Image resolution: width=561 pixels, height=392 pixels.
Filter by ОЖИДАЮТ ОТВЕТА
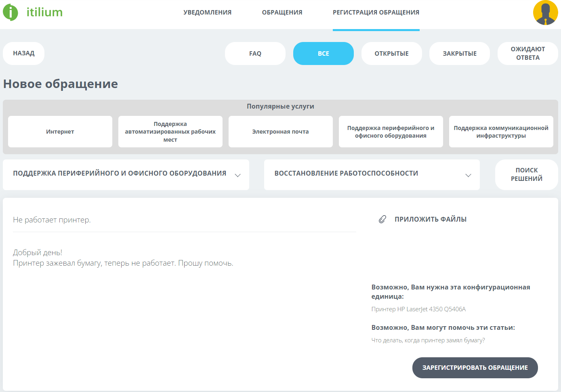pos(528,53)
